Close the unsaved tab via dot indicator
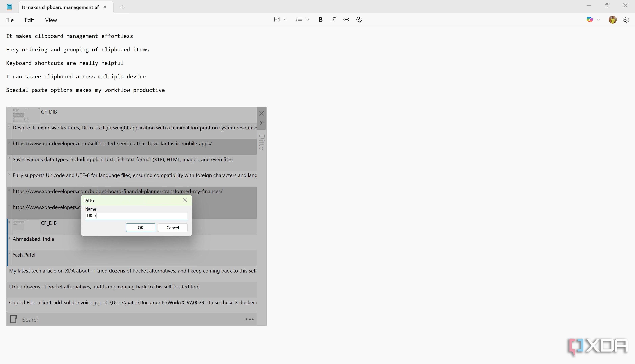The image size is (635, 364). [x=105, y=7]
